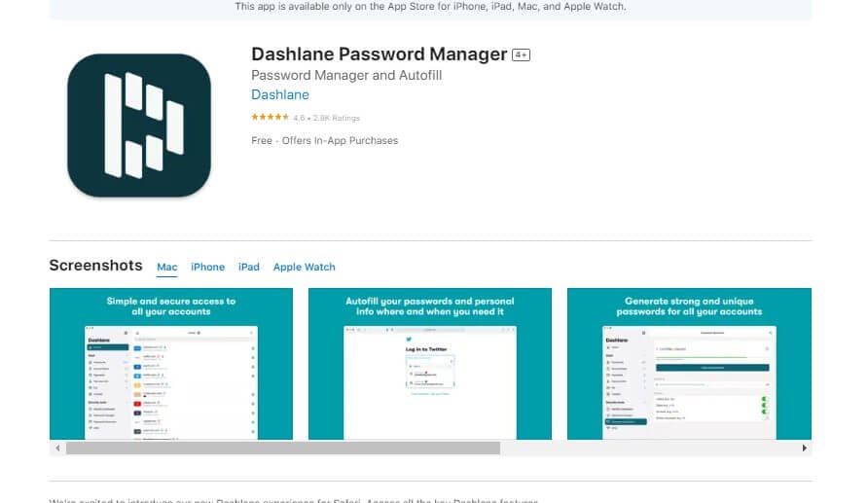Click the 4+ age rating badge
The height and width of the screenshot is (503, 868).
coord(521,54)
